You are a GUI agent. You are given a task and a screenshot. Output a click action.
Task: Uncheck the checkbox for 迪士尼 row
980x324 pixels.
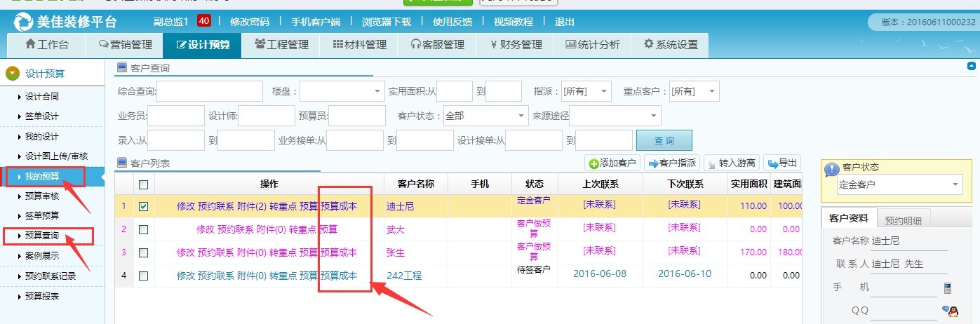pyautogui.click(x=144, y=207)
